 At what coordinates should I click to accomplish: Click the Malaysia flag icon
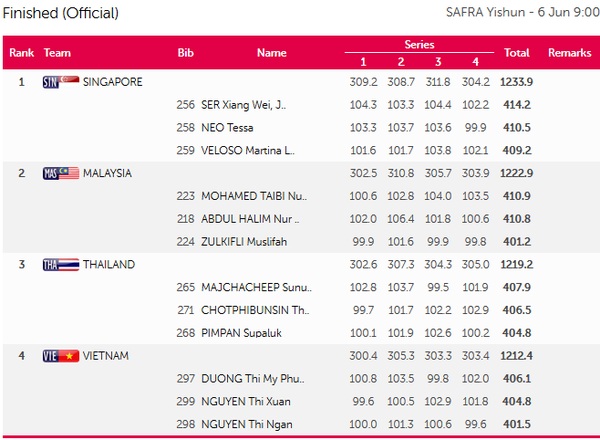pos(70,173)
